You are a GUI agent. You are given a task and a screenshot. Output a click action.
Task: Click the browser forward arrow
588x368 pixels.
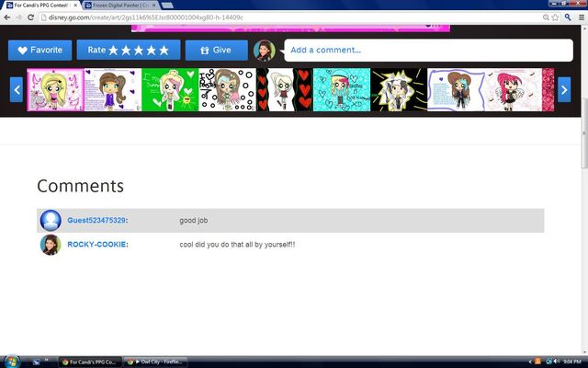pos(18,17)
